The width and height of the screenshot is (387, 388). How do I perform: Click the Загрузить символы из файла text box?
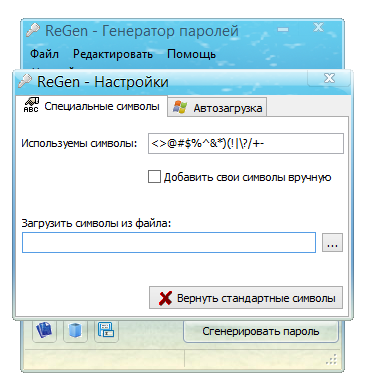[x=169, y=242]
